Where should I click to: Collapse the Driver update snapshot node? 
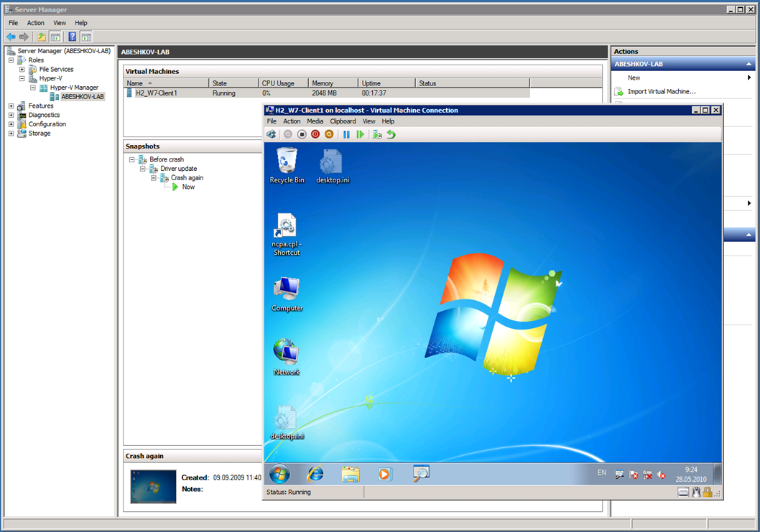142,169
